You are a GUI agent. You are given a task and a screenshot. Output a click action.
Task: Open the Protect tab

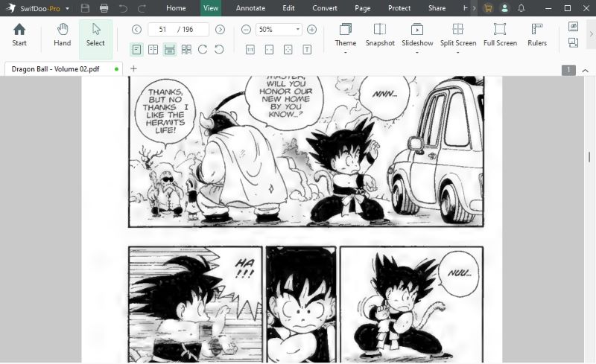click(399, 8)
